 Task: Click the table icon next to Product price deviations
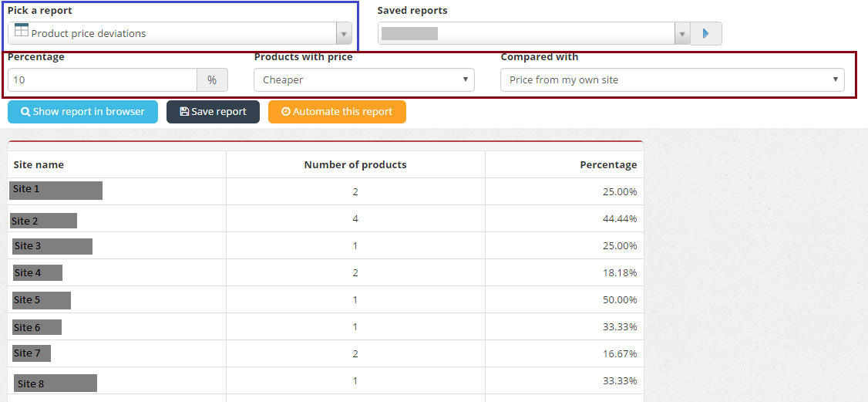coord(21,30)
